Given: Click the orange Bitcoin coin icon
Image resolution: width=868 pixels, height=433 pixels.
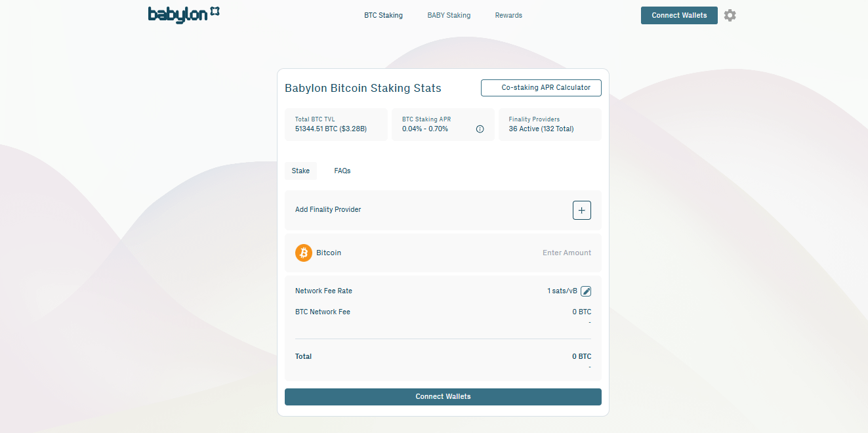Looking at the screenshot, I should pos(304,253).
